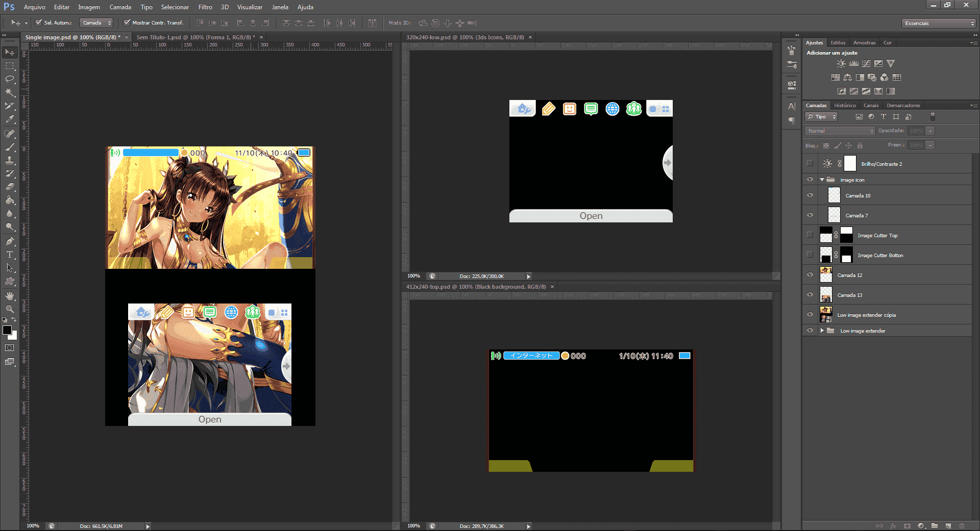Add a Brightness/Contrast adjustment

click(x=841, y=64)
